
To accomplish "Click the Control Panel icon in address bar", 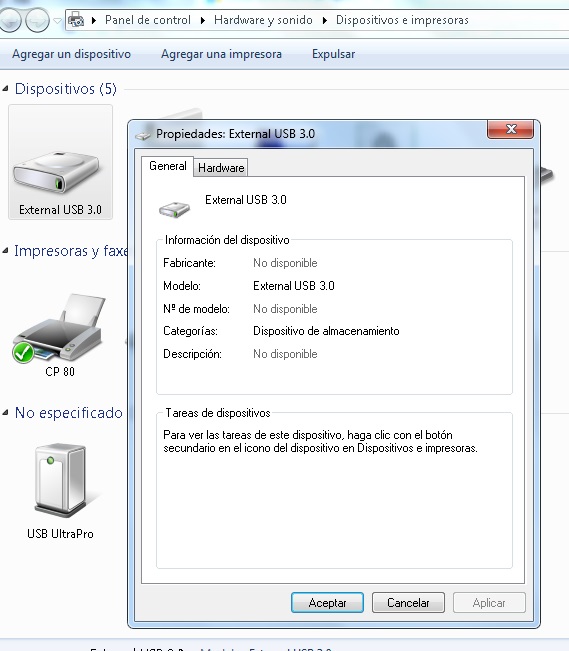I will click(76, 20).
